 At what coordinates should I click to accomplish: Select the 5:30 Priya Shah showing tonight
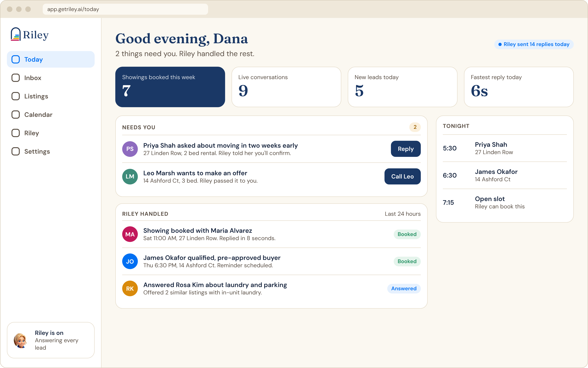pyautogui.click(x=505, y=148)
